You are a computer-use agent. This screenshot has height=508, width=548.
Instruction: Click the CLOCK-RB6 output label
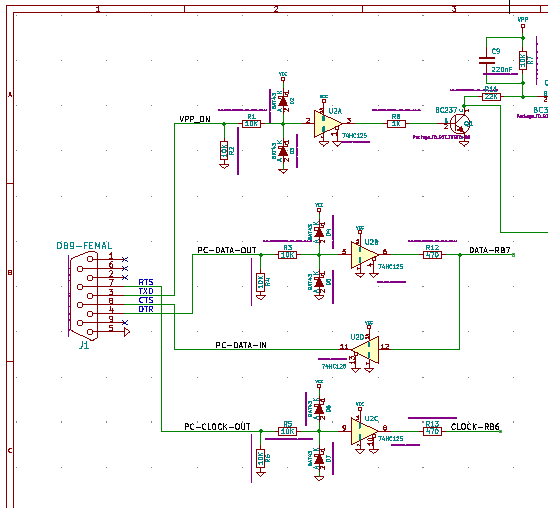475,427
